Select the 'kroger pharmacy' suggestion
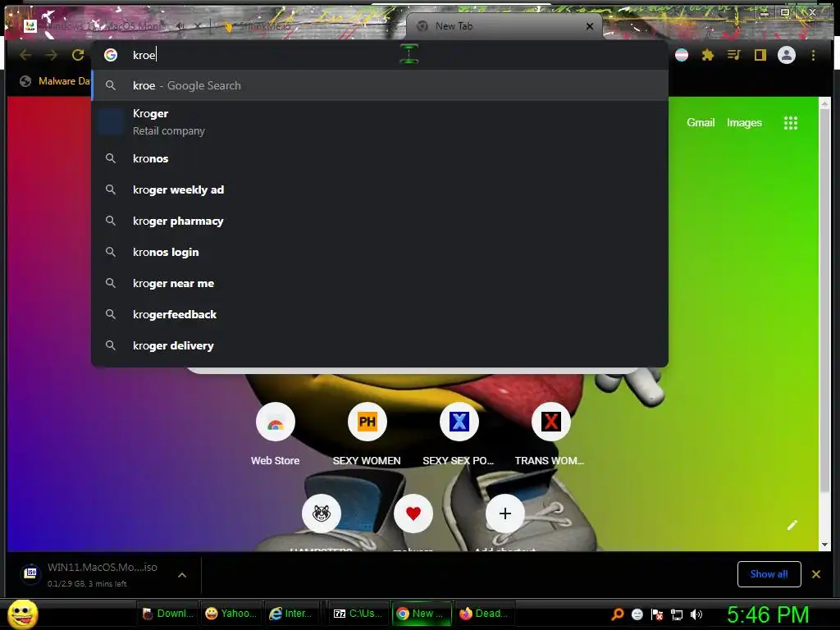840x630 pixels. [x=380, y=221]
